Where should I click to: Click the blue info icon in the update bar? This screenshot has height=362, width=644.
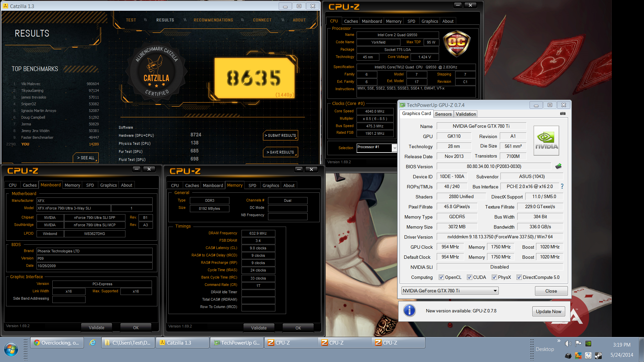409,311
